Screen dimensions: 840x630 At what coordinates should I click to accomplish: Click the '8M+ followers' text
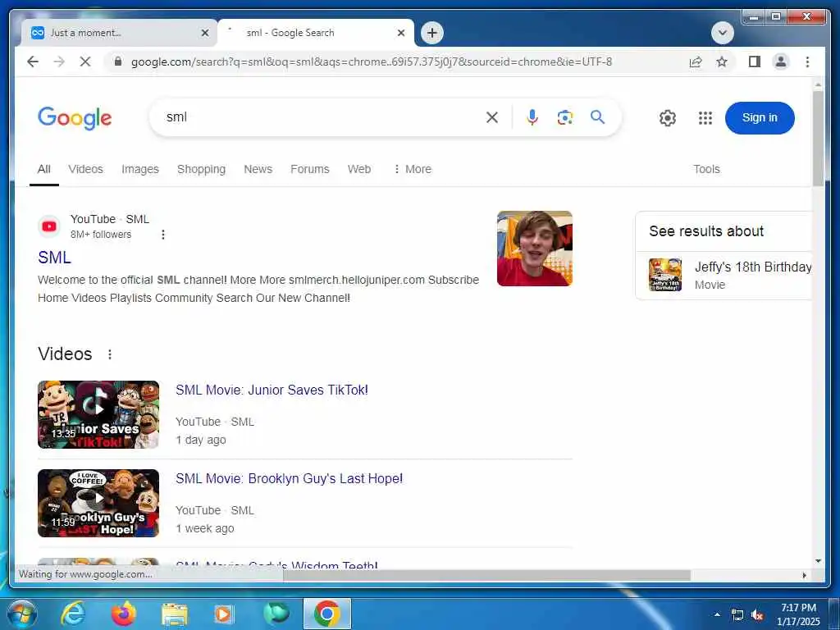pyautogui.click(x=101, y=235)
